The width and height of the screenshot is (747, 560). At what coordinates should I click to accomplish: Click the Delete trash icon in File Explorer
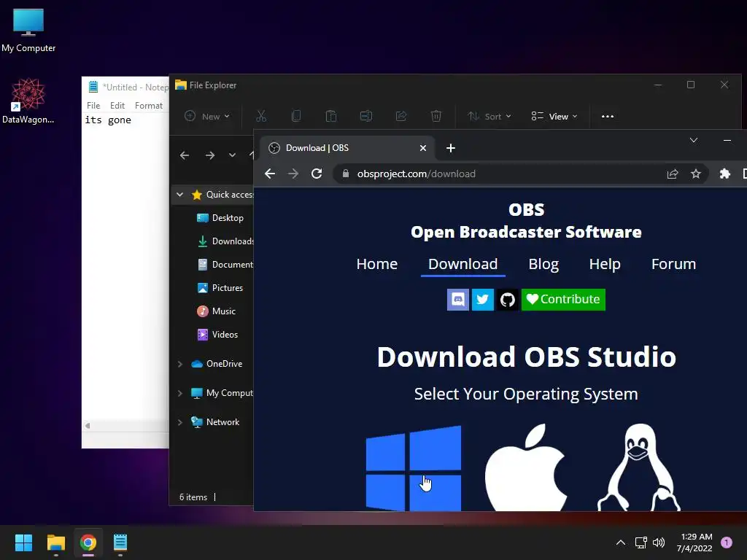point(436,116)
